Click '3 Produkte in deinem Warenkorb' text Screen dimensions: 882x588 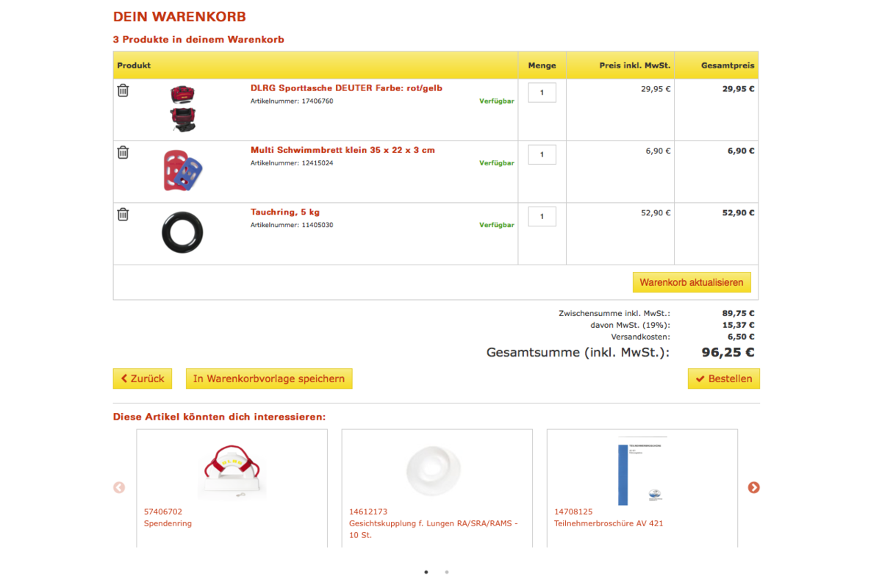click(198, 40)
